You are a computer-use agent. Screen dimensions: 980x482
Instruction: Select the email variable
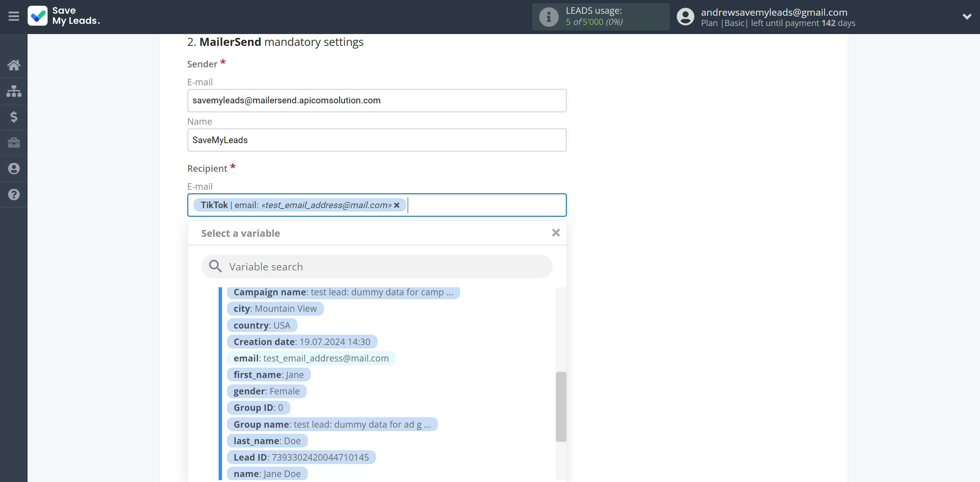tap(311, 358)
